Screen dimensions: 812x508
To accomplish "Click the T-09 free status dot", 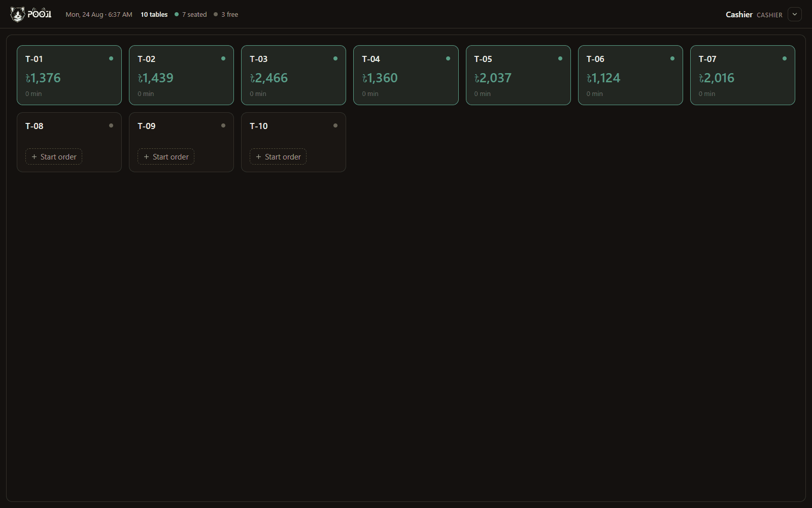I will point(223,125).
